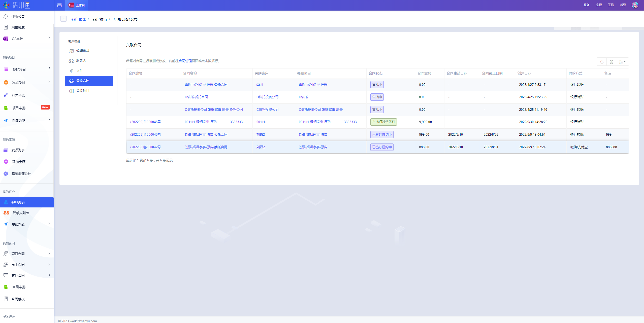Open the user avatar in the top right
This screenshot has height=323, width=644.
tap(635, 5)
